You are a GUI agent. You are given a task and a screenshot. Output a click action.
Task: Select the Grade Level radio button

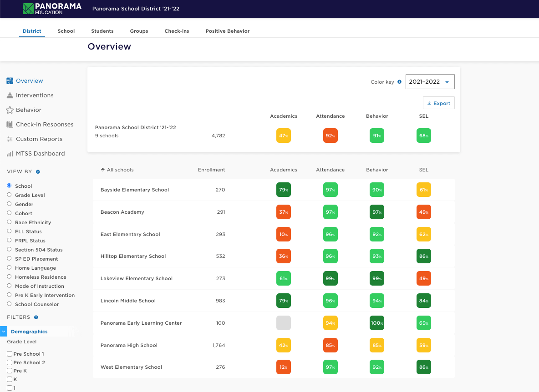click(9, 195)
